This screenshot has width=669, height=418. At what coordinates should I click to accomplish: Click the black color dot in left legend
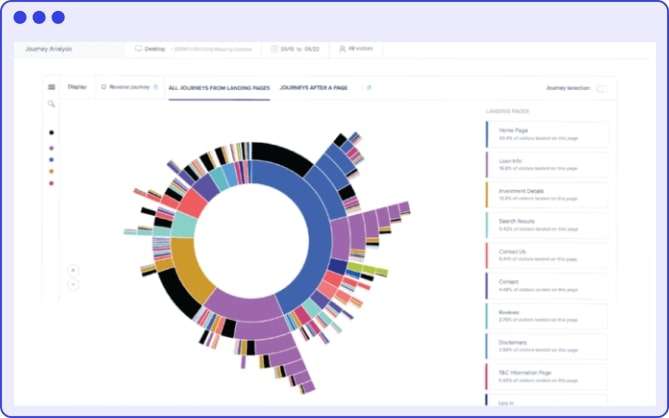coord(52,132)
